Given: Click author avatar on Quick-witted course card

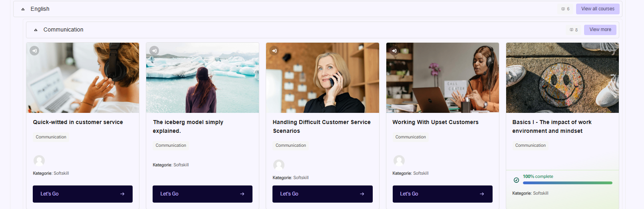Looking at the screenshot, I should click(39, 161).
